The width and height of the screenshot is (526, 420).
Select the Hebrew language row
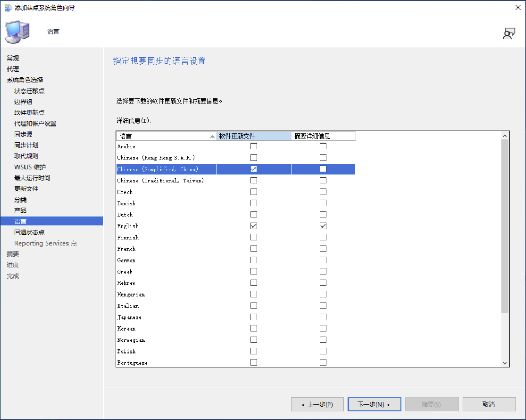coord(236,283)
